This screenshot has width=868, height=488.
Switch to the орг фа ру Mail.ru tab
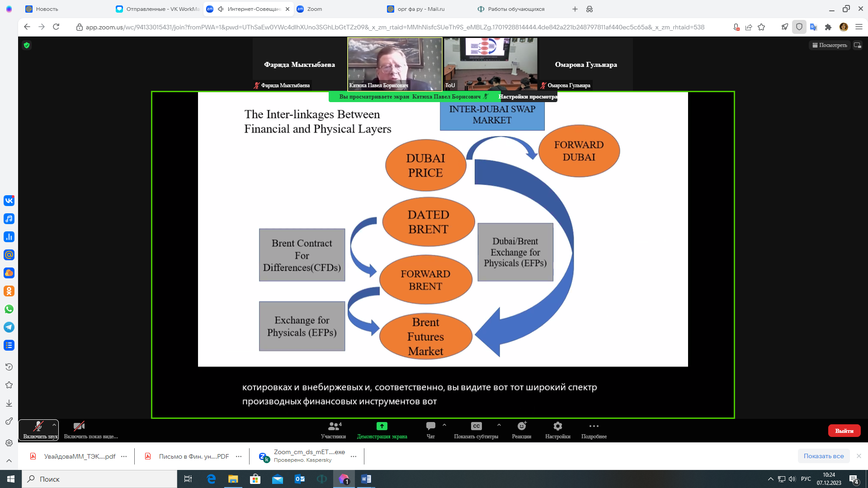coord(420,9)
